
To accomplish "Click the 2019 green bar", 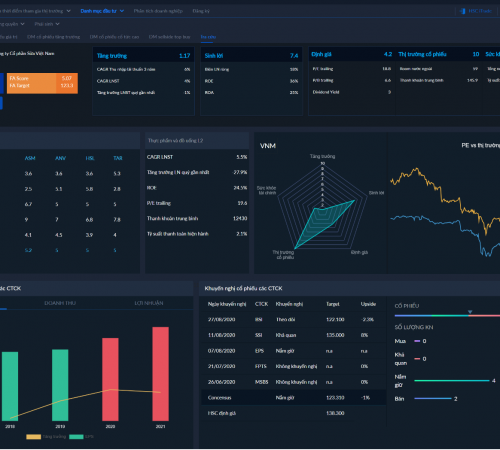I will coord(60,385).
